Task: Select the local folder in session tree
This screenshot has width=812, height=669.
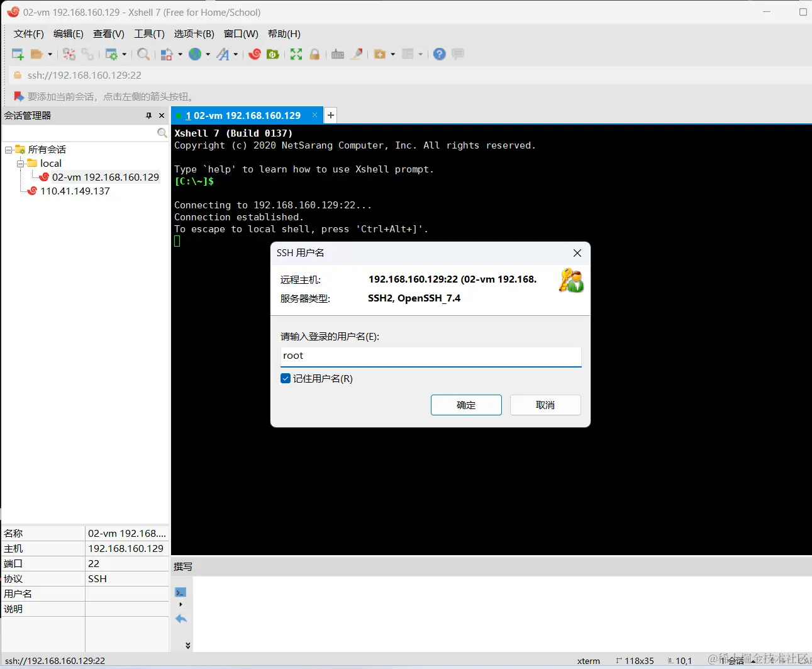Action: click(x=51, y=164)
